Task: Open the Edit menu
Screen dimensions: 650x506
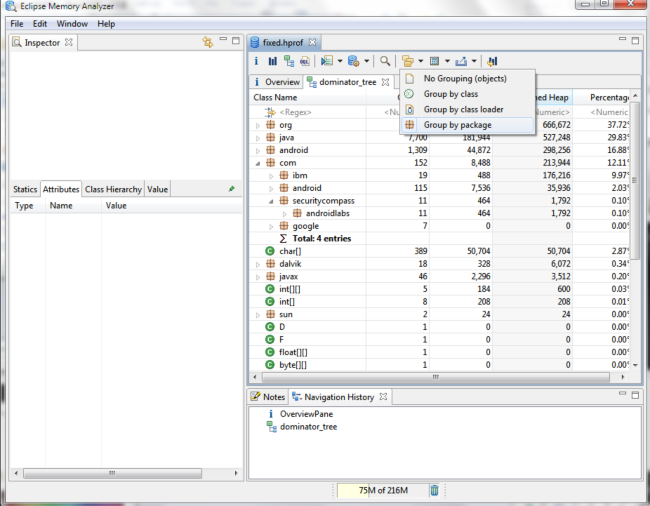Action: [x=40, y=24]
